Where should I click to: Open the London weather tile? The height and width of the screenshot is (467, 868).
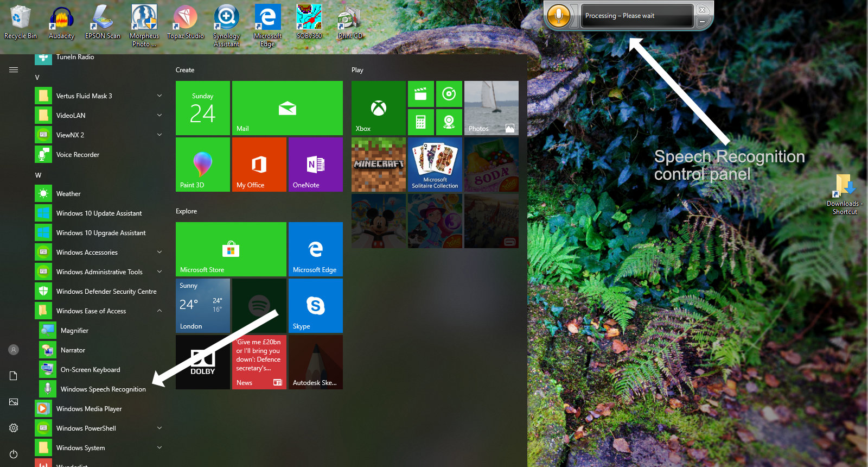[x=203, y=306]
